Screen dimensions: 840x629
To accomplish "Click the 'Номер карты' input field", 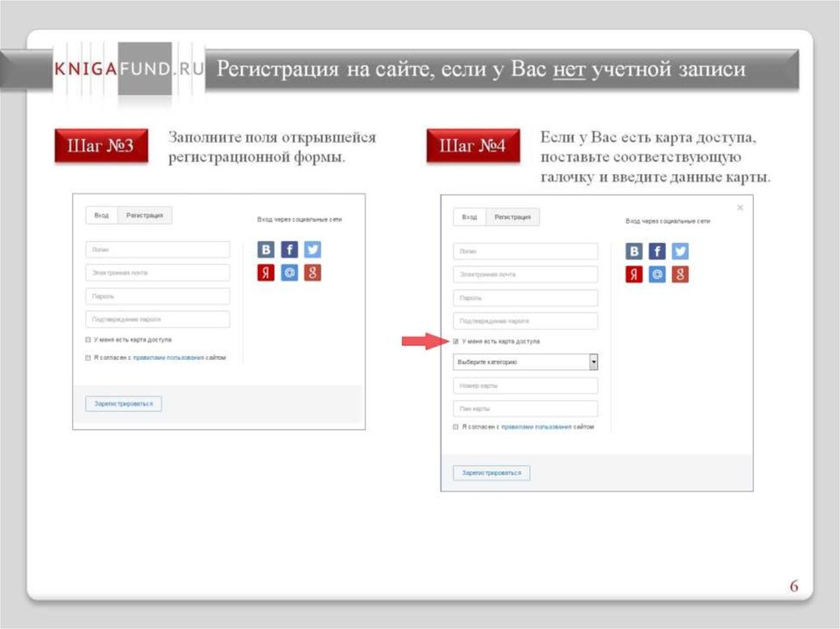I will (x=526, y=385).
